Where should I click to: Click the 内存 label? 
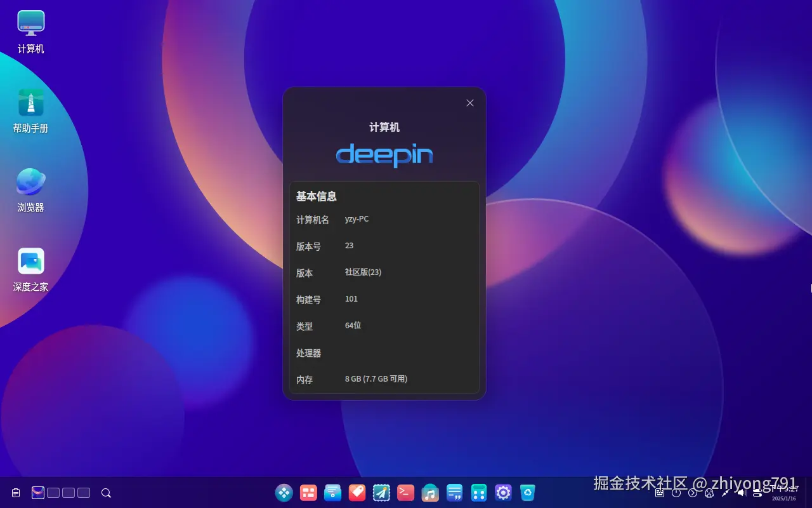click(304, 380)
